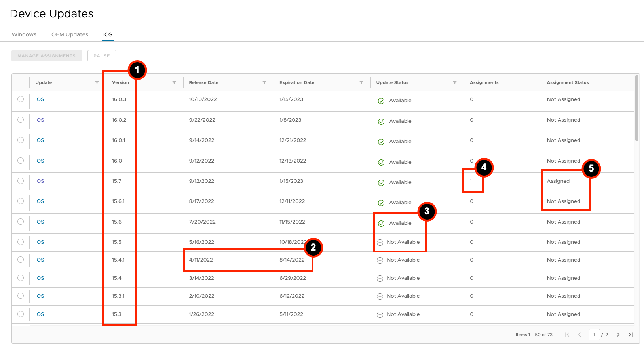The image size is (644, 350).
Task: Click the table vertical scrollbar
Action: click(x=637, y=108)
